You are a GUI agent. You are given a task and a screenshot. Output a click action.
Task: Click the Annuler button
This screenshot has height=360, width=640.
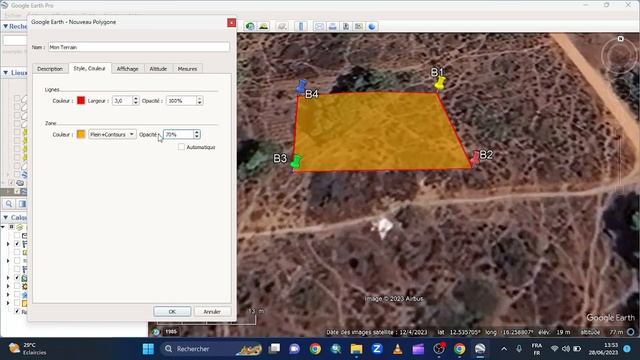[212, 311]
